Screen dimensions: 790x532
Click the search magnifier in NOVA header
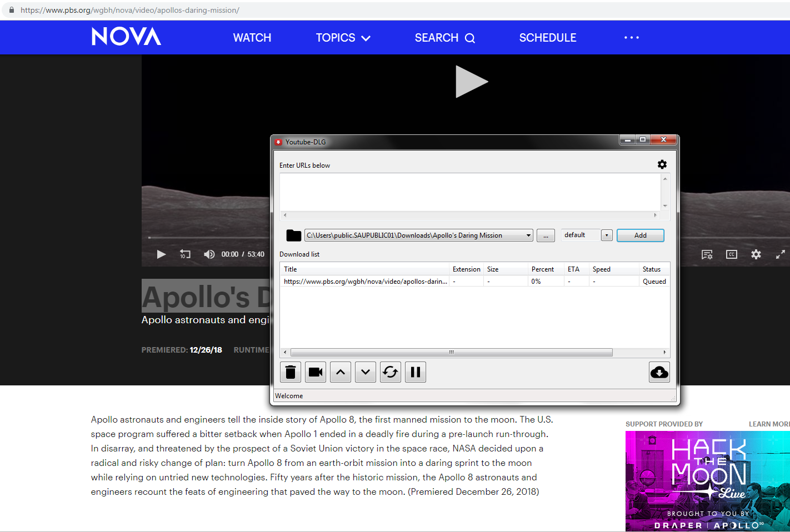pyautogui.click(x=470, y=38)
